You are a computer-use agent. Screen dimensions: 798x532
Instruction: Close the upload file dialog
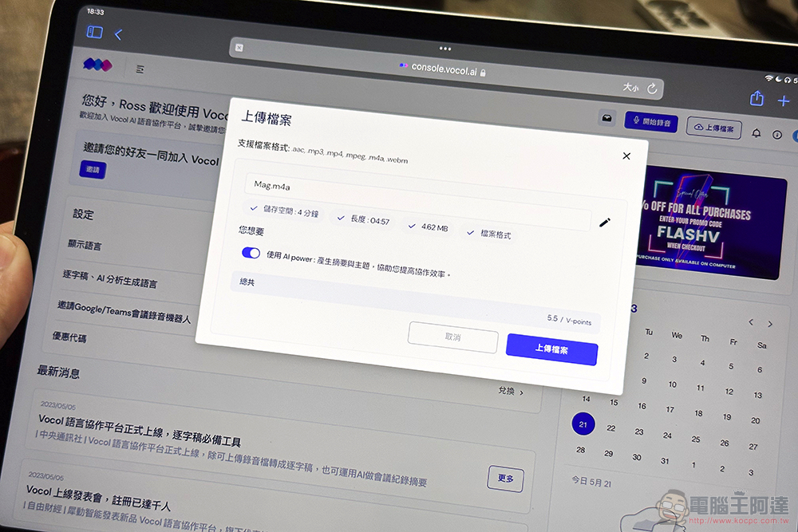coord(626,156)
